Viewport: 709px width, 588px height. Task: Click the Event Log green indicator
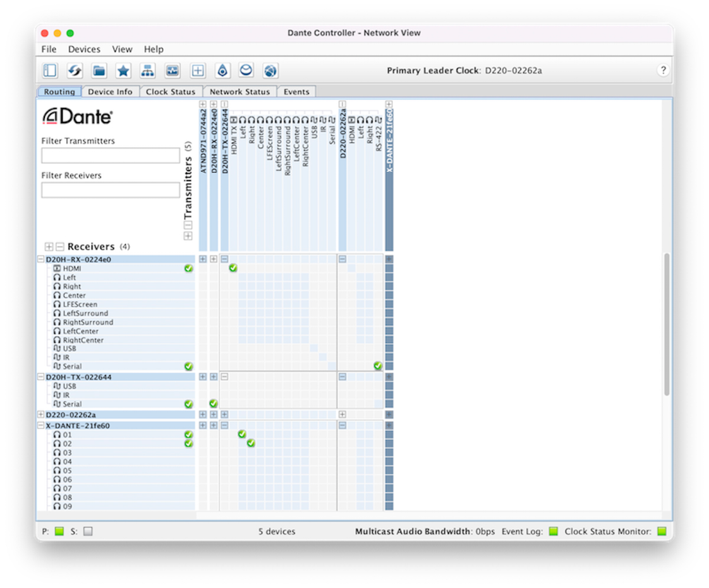pyautogui.click(x=553, y=531)
